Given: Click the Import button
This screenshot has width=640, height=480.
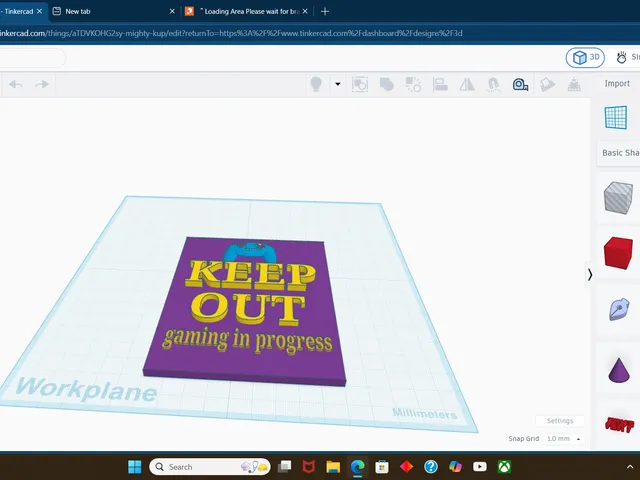Looking at the screenshot, I should (x=617, y=83).
